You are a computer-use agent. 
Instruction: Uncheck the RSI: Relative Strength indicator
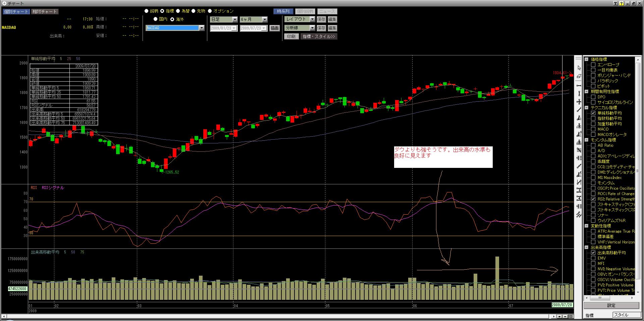[593, 199]
